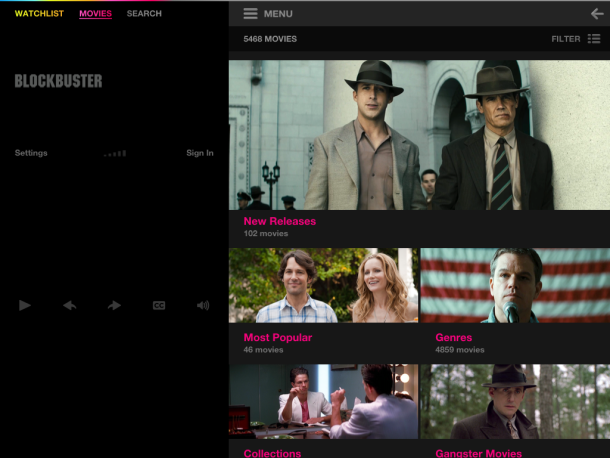Click the Collections thumbnail image
The image size is (610, 458).
(x=323, y=402)
